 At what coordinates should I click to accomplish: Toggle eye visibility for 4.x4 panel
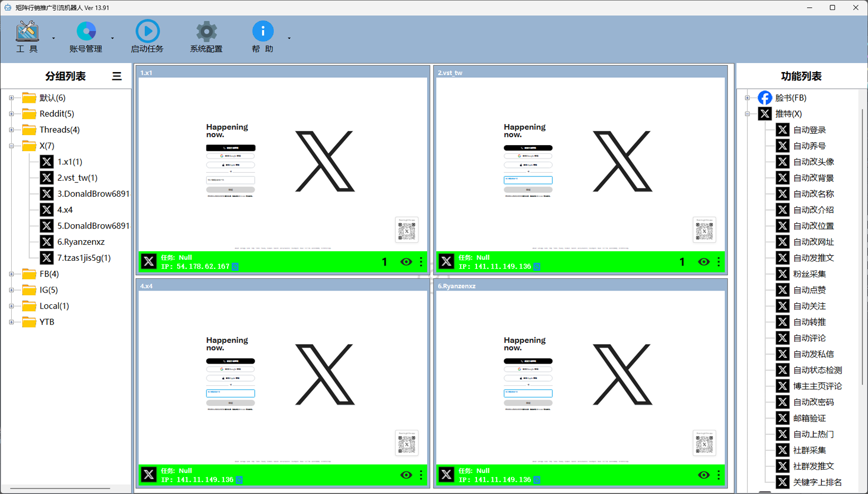(406, 475)
